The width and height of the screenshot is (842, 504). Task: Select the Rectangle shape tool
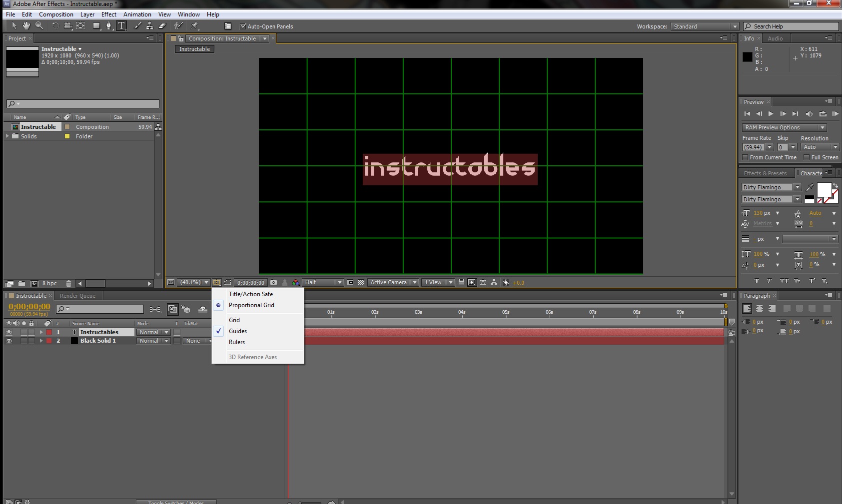96,26
